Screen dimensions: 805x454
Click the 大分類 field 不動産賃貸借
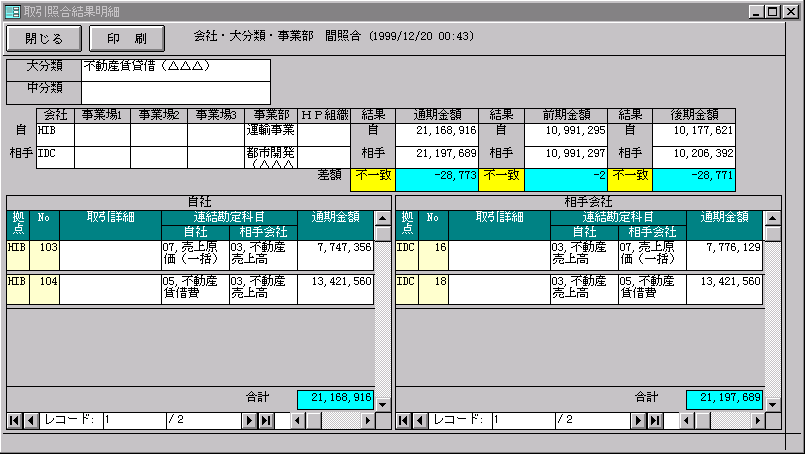(176, 70)
